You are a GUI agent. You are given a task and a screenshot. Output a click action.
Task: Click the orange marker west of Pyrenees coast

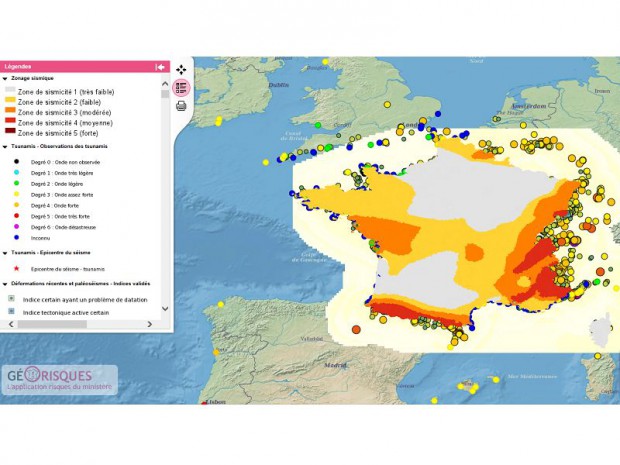point(356,329)
